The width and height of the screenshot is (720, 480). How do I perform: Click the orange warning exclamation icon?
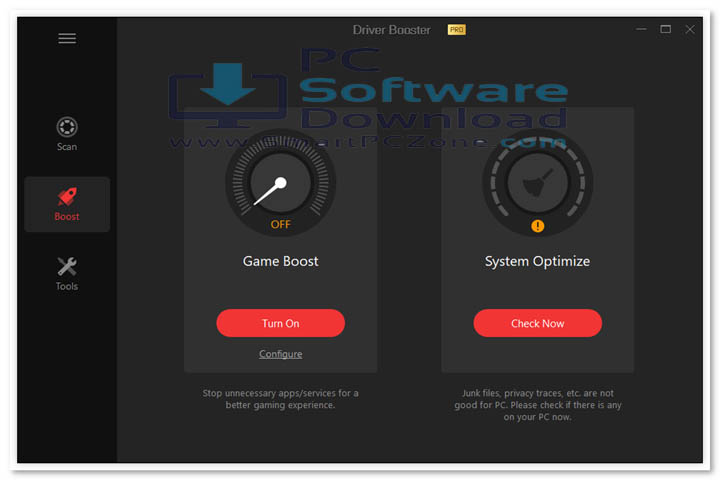pos(537,226)
